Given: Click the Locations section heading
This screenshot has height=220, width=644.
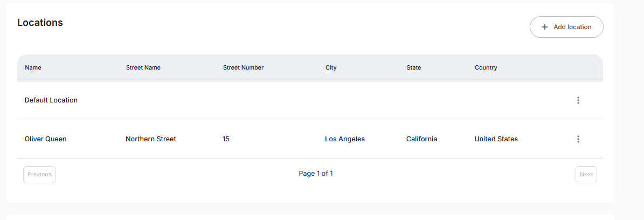Looking at the screenshot, I should pyautogui.click(x=40, y=23).
